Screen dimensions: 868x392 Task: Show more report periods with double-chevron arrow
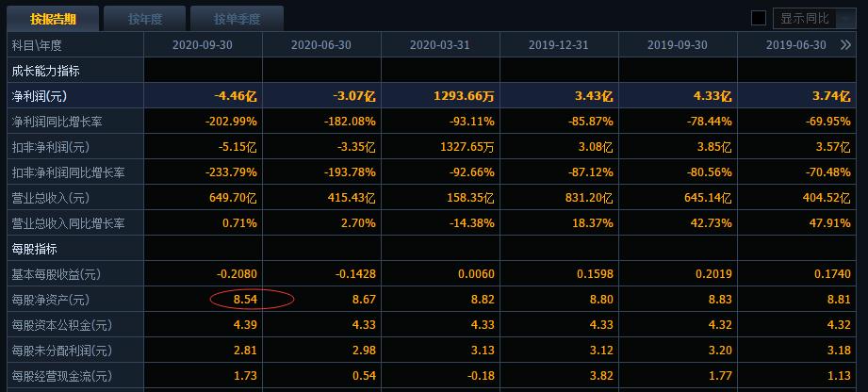845,45
